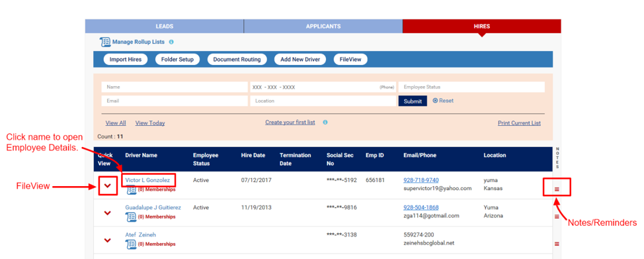Submit the search filters
This screenshot has width=644, height=259.
click(413, 101)
